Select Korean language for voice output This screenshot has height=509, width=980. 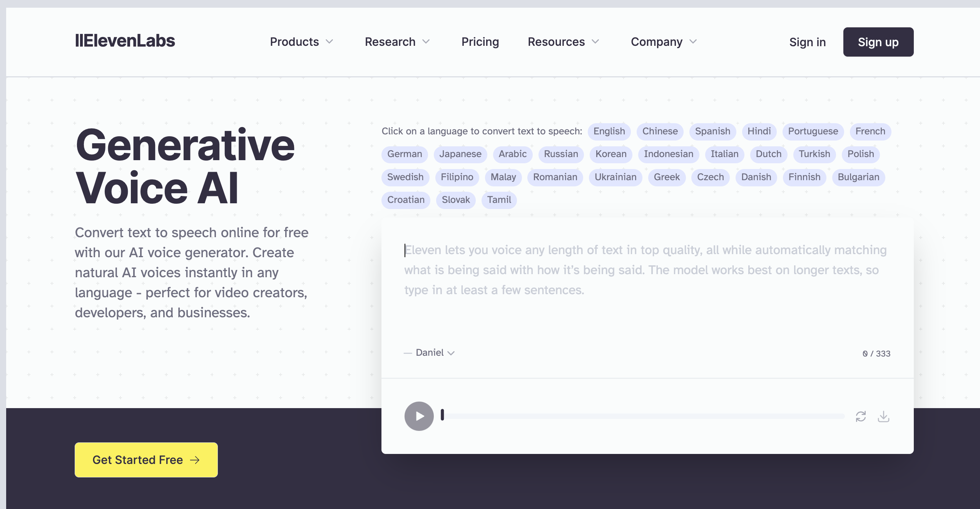(611, 154)
